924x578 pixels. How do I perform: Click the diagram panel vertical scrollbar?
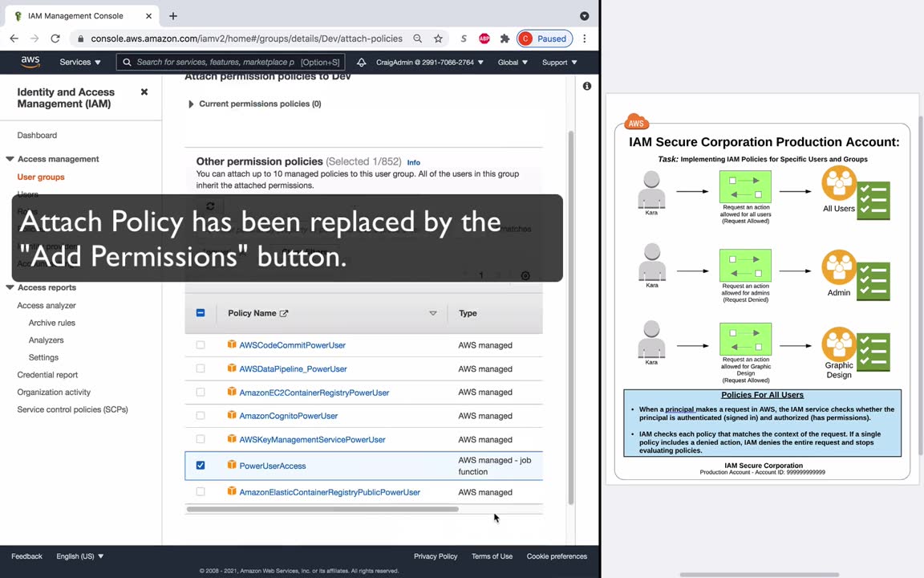(x=921, y=286)
